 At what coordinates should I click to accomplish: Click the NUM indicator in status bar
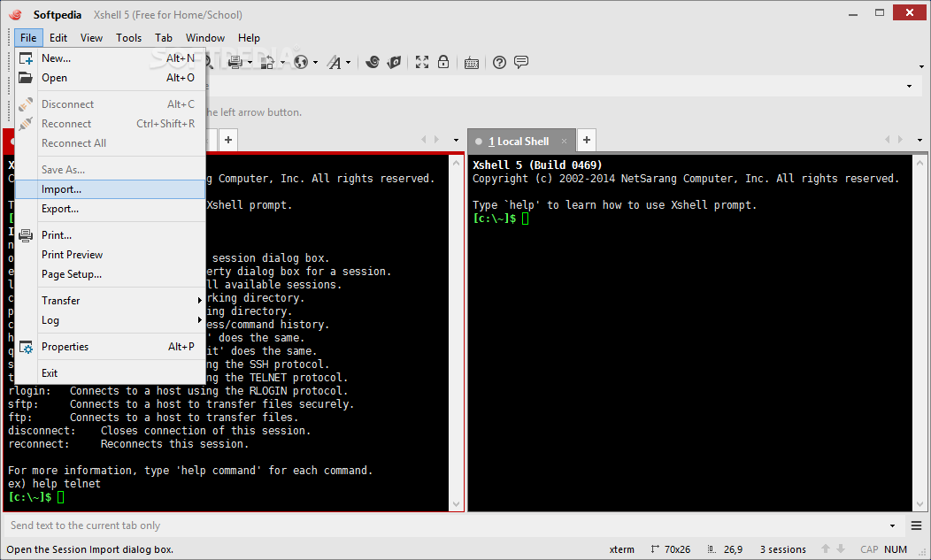(x=896, y=549)
